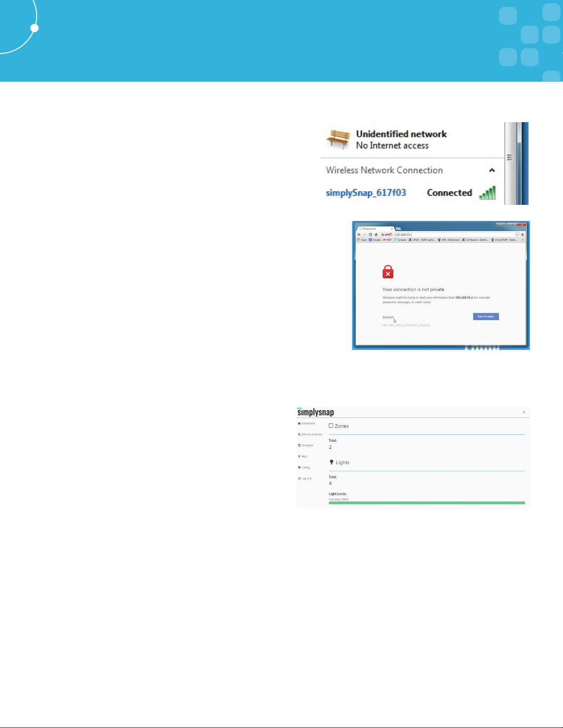Bookmark the page with the star icon

[517, 234]
